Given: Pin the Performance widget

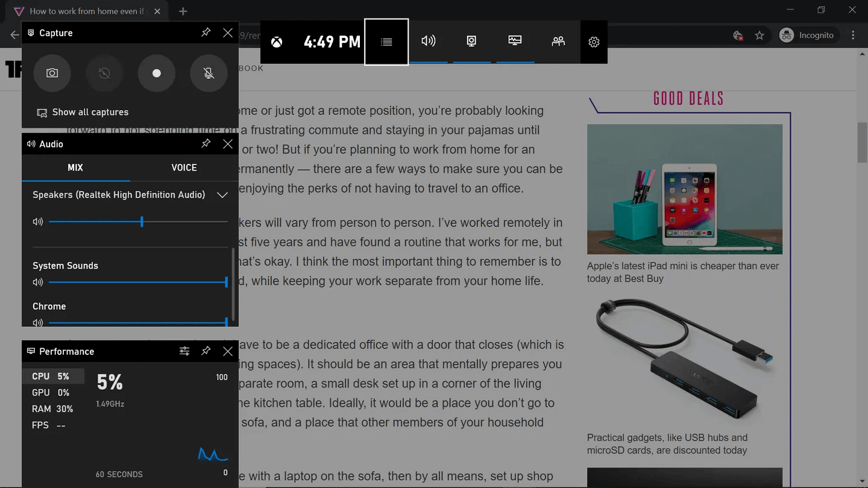Looking at the screenshot, I should (206, 351).
